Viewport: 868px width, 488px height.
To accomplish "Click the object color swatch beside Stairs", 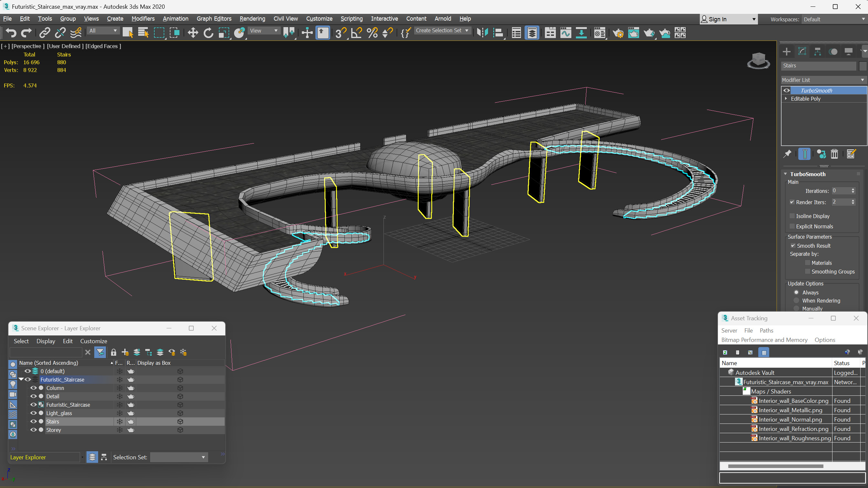I will [x=863, y=66].
